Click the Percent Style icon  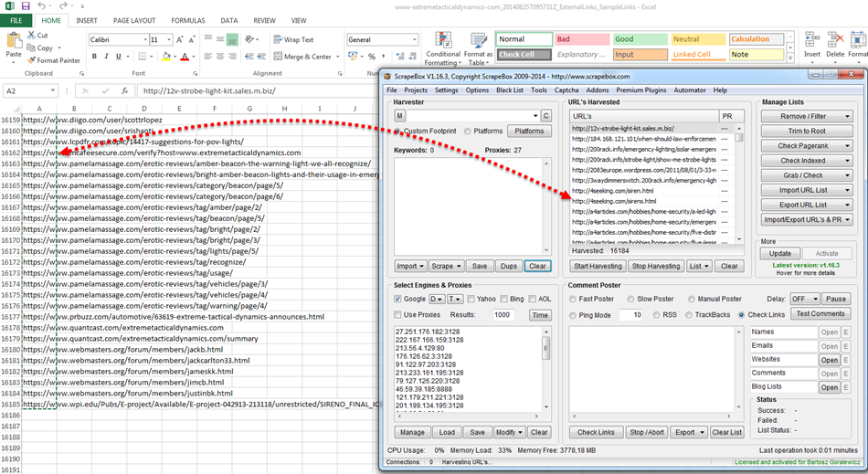click(x=372, y=57)
